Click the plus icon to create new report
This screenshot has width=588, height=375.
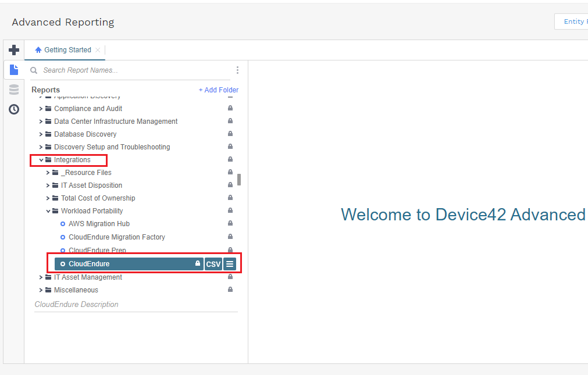[14, 50]
